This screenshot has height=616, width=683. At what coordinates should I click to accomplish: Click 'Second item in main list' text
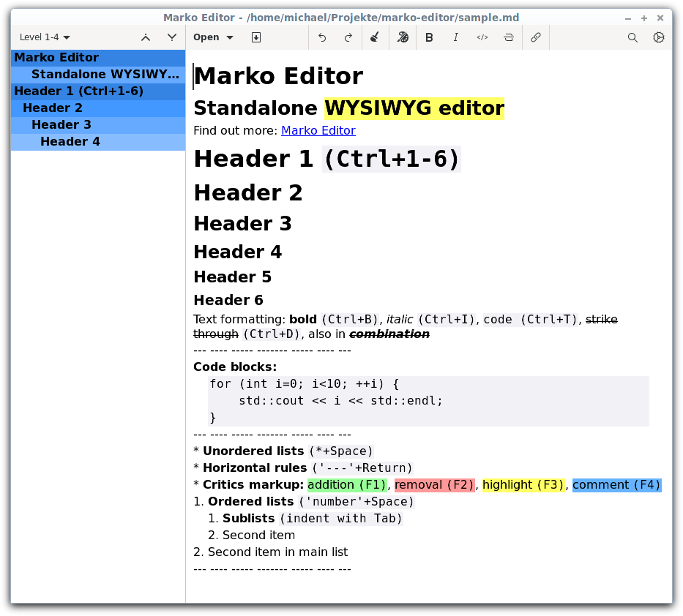tap(278, 552)
